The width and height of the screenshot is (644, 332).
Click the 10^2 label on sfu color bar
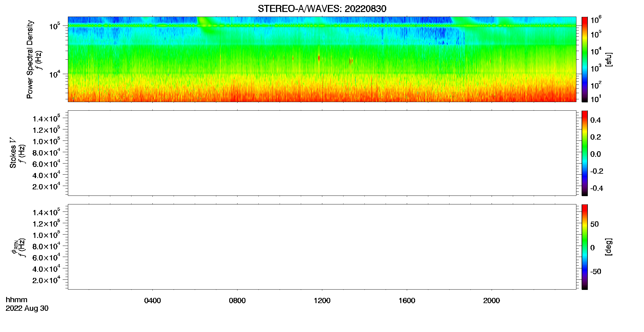[x=596, y=85]
